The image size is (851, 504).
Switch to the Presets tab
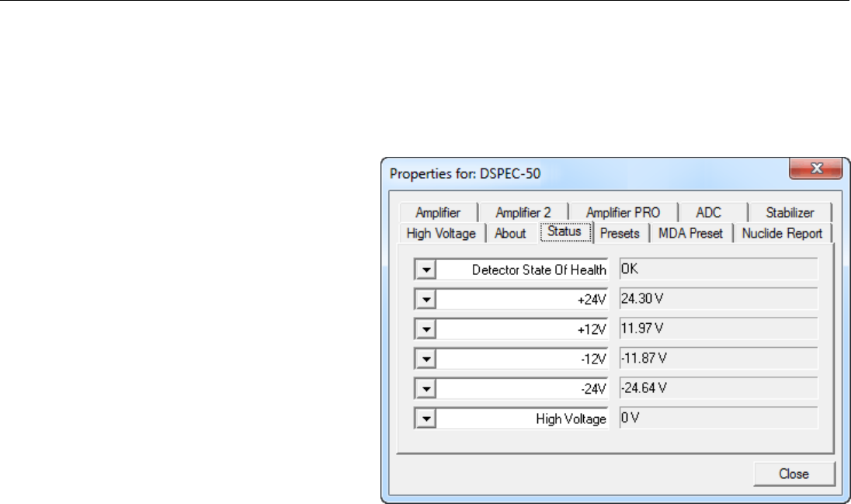click(x=620, y=234)
